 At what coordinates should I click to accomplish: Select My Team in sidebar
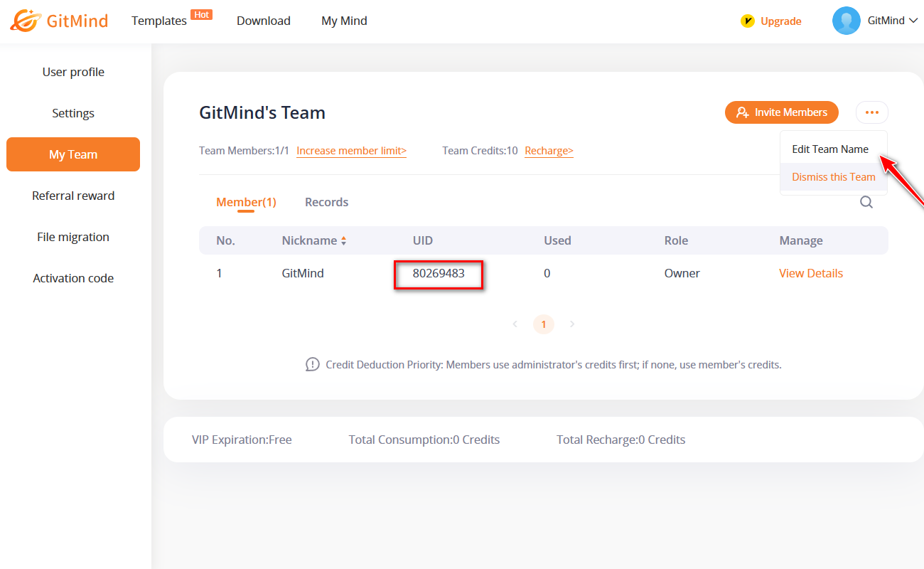point(73,154)
